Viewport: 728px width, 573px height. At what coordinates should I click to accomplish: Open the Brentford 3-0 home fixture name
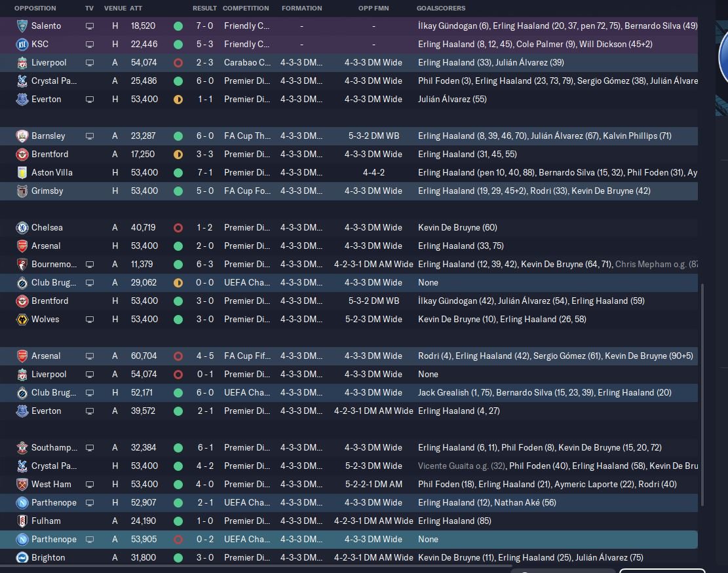[x=50, y=301]
